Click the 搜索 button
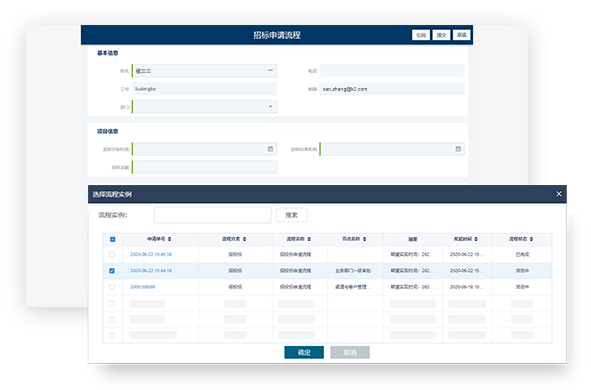 point(292,215)
